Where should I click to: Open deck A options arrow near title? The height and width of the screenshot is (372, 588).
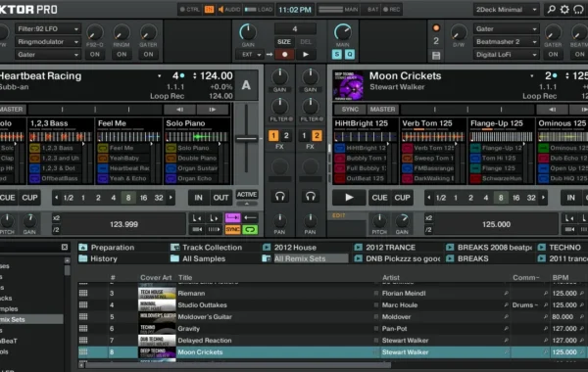pos(160,76)
